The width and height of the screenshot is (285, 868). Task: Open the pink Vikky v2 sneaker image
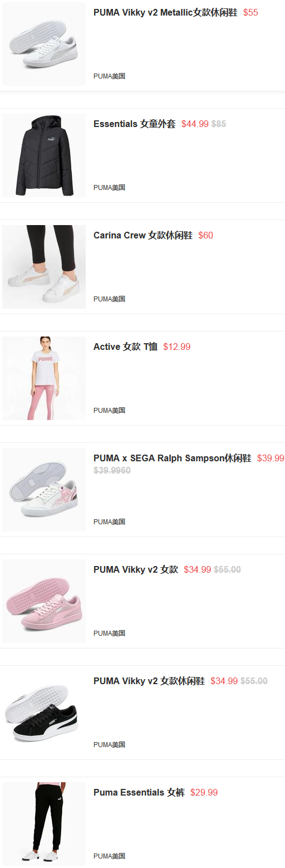pos(44,601)
